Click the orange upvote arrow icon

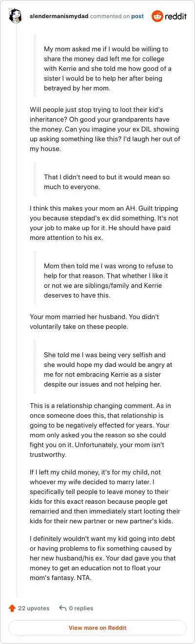tap(12, 608)
